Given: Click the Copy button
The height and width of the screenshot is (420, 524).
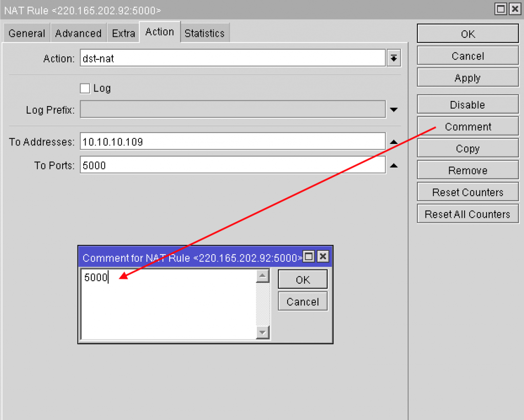Looking at the screenshot, I should point(468,149).
